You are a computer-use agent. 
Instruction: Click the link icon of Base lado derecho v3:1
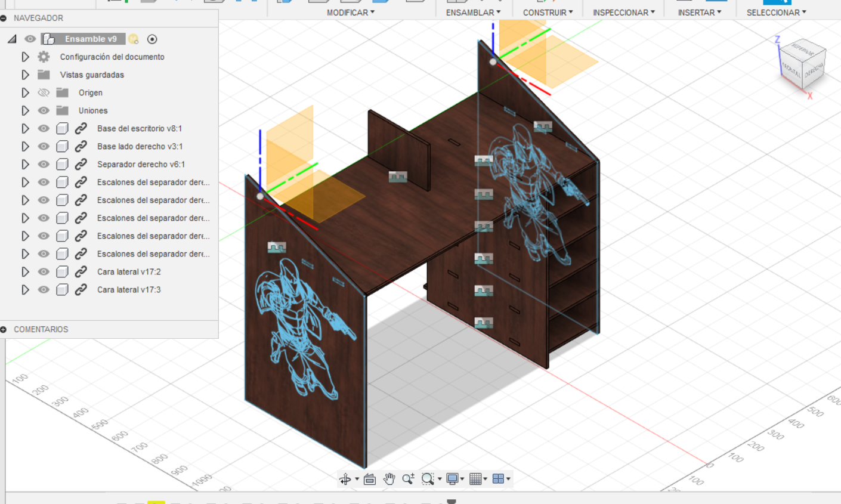[x=81, y=146]
